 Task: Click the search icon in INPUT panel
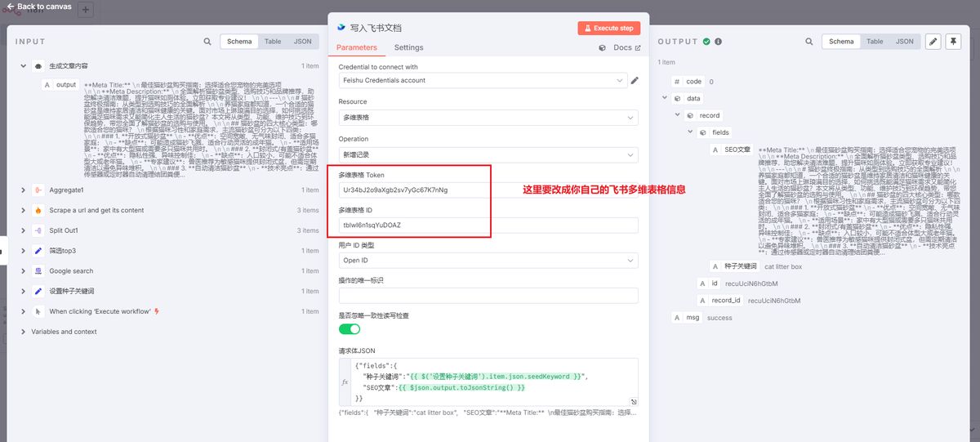pos(207,42)
